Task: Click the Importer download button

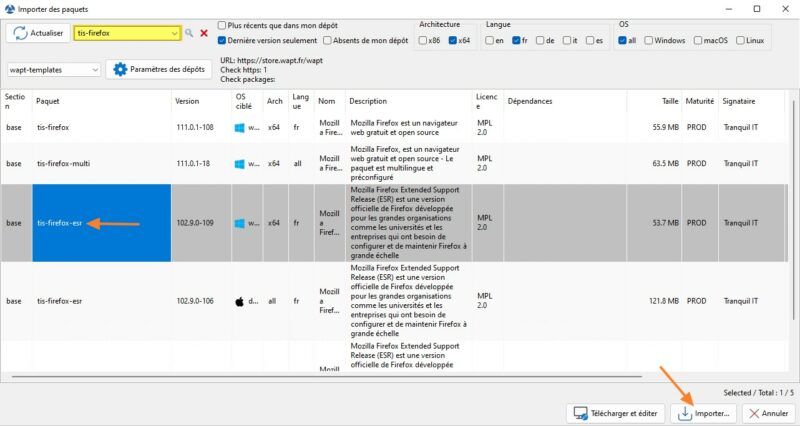Action: point(705,413)
